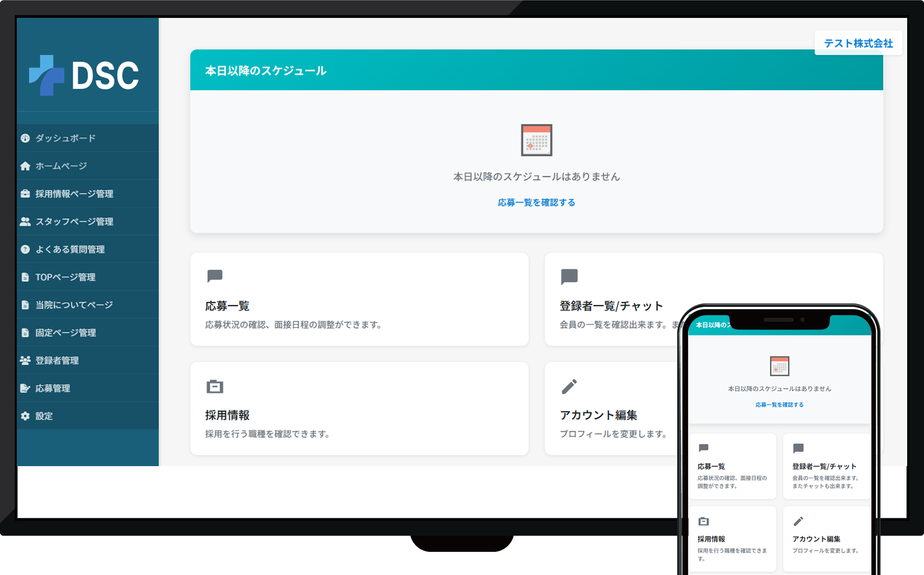Select 固定ページ管理 in the sidebar
The height and width of the screenshot is (575, 924).
click(x=87, y=333)
